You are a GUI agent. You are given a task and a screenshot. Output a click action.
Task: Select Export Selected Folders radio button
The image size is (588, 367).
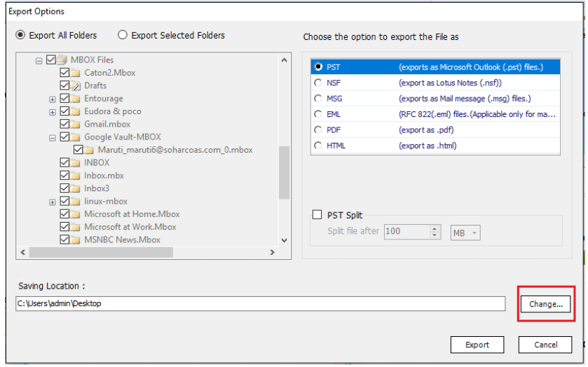[123, 35]
